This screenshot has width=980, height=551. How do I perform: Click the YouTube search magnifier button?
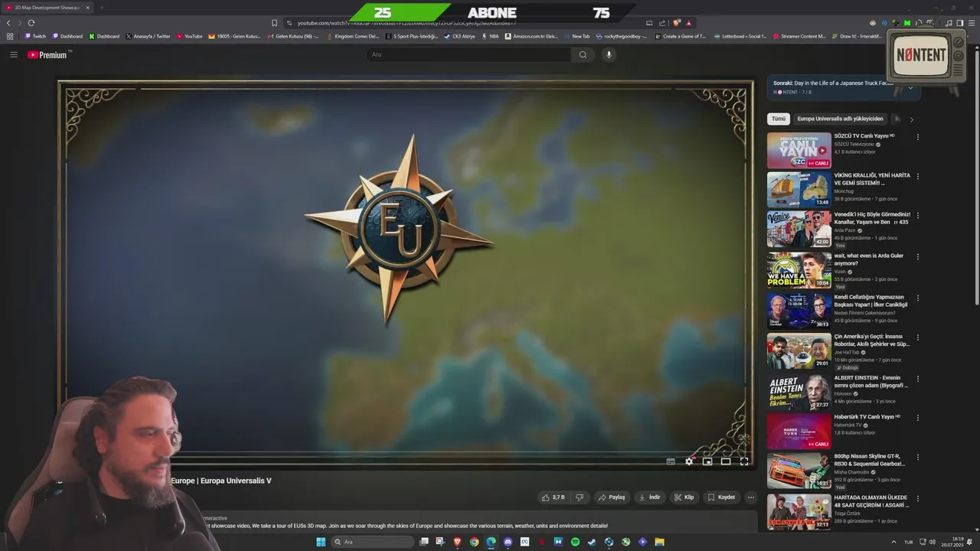click(x=583, y=54)
